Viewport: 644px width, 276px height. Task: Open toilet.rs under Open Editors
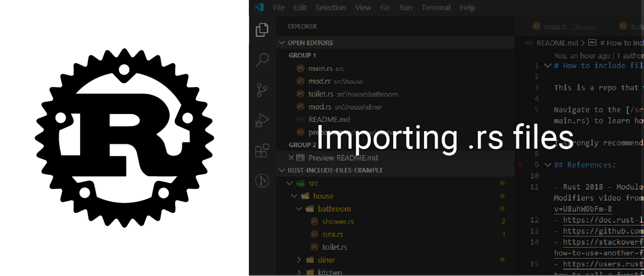tap(321, 94)
